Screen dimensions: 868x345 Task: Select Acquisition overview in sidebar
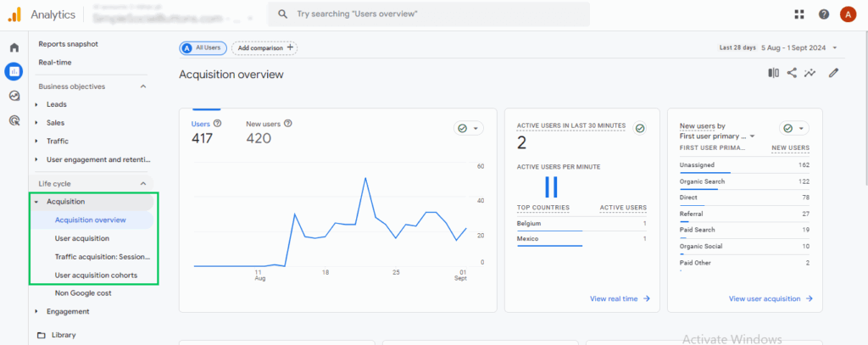[92, 220]
